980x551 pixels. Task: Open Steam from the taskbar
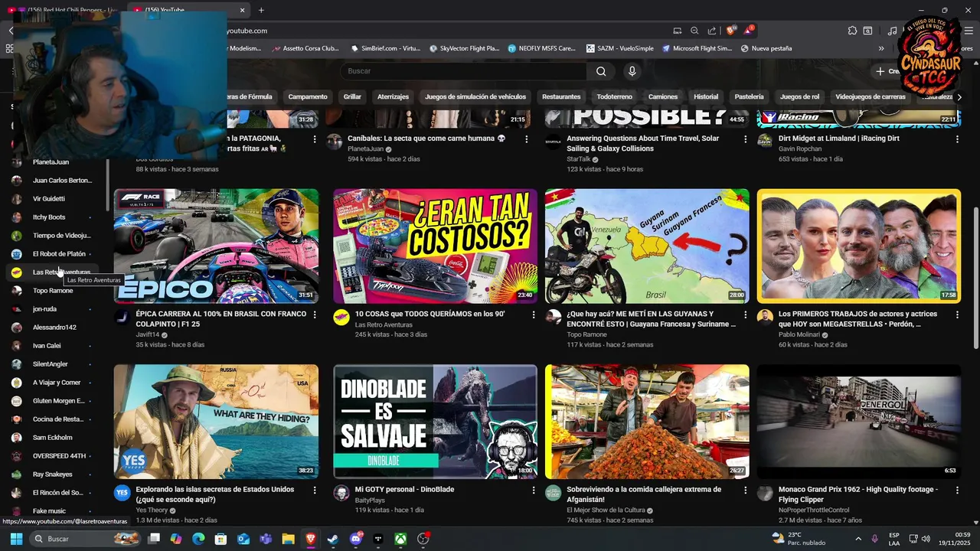point(332,539)
